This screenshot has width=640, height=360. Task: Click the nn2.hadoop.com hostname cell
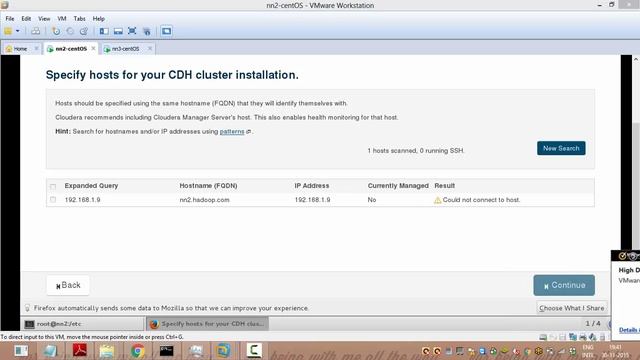204,200
